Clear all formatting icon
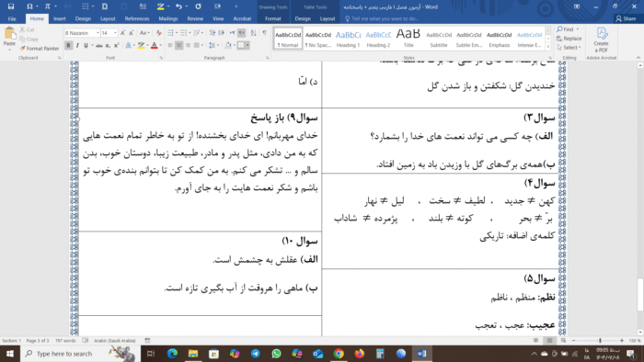Screen dimensions: 644x362 (158, 33)
